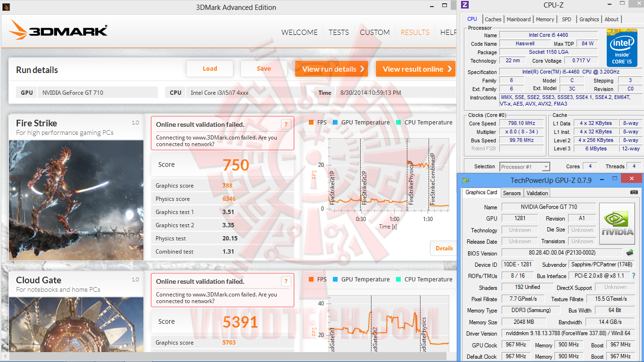
Task: Click the Subvendor value Sapphire/PCPartner (174B) in GPU-Z
Action: (602, 264)
